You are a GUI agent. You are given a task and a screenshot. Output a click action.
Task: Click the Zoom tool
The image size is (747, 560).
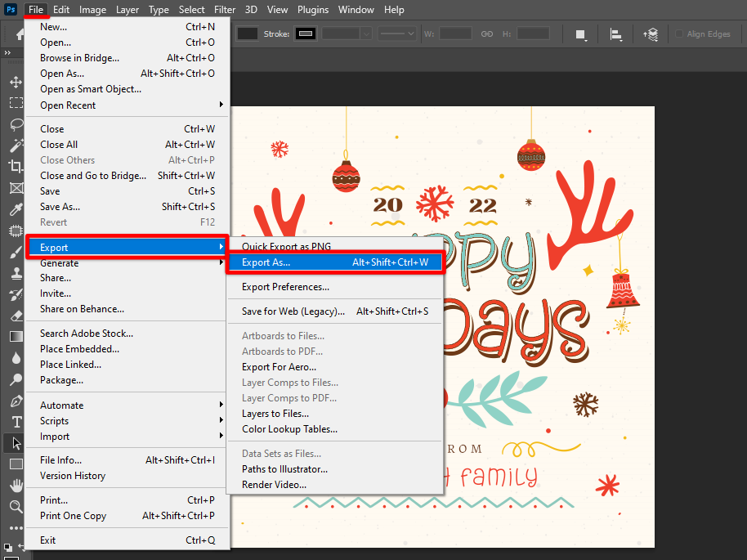(16, 507)
